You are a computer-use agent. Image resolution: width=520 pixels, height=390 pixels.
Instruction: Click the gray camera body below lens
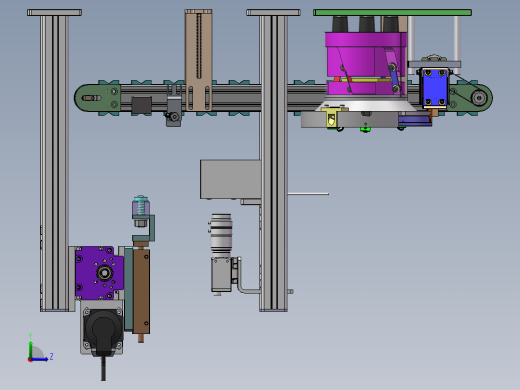(221, 274)
